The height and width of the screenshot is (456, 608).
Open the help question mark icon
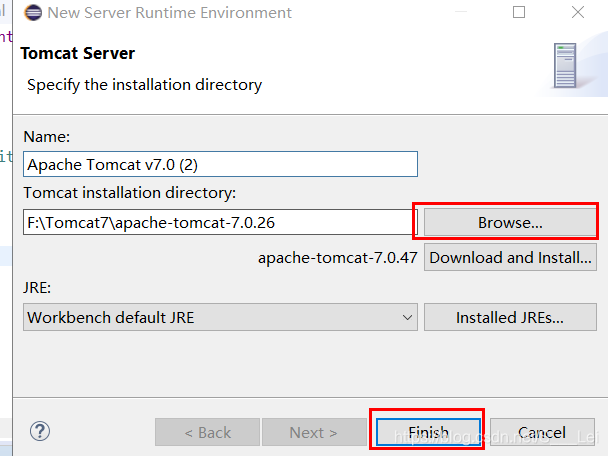pos(40,431)
